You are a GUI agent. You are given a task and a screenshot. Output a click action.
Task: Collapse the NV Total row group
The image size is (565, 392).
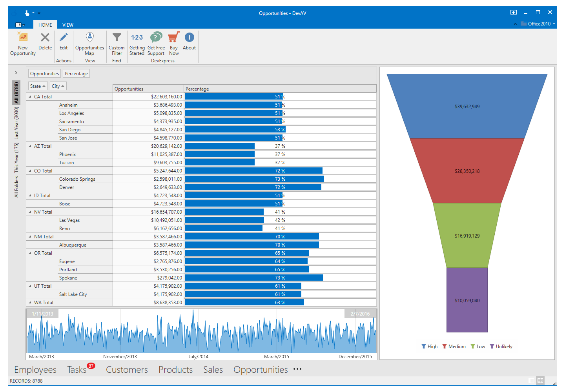pos(30,212)
